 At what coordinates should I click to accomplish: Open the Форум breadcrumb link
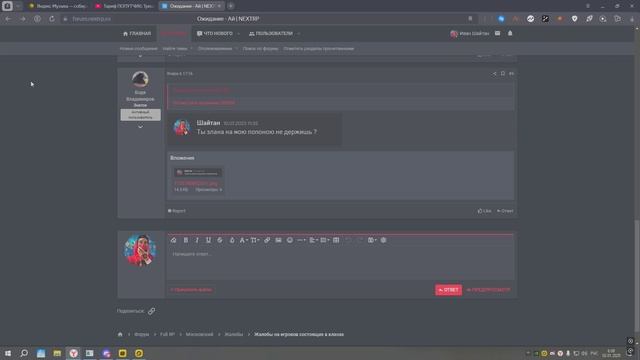pos(142,334)
